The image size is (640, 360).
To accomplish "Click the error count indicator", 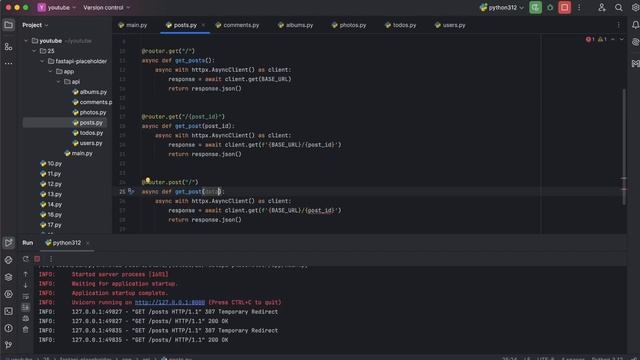I will [x=590, y=39].
